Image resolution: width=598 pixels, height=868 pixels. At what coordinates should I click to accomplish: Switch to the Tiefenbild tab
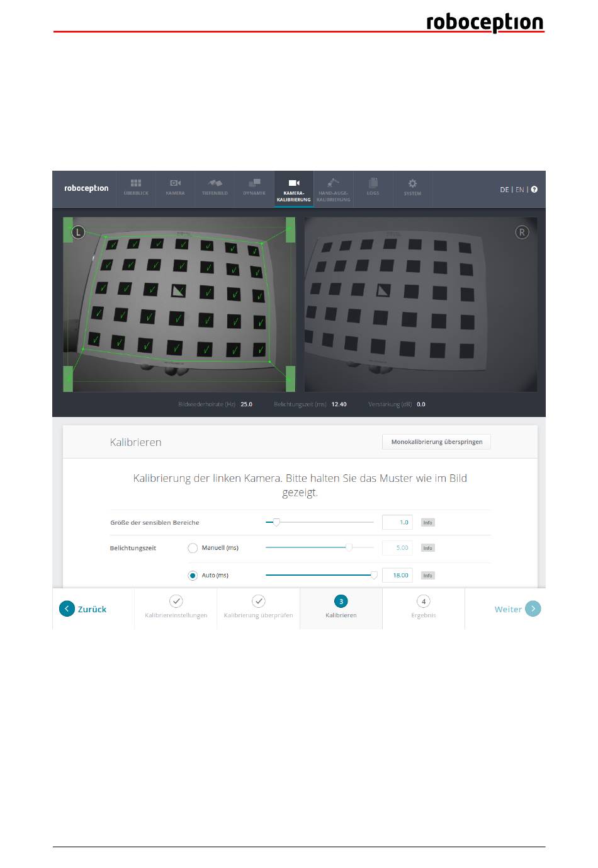(215, 188)
